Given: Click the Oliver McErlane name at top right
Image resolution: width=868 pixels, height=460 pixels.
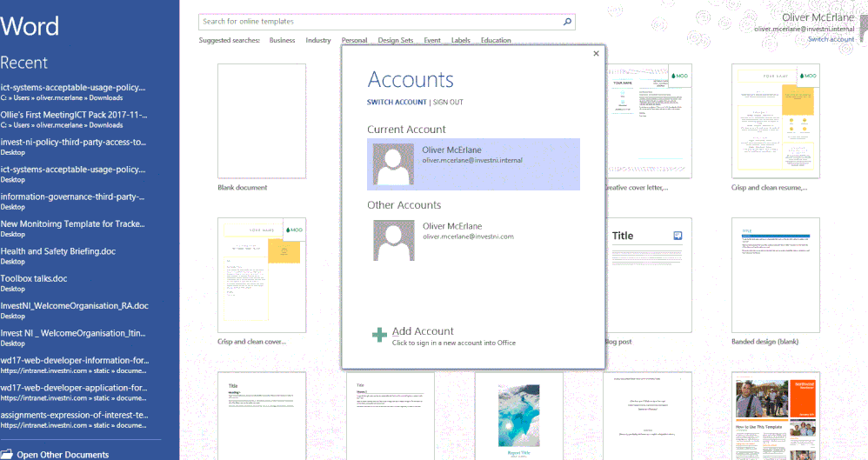Looking at the screenshot, I should tap(818, 17).
